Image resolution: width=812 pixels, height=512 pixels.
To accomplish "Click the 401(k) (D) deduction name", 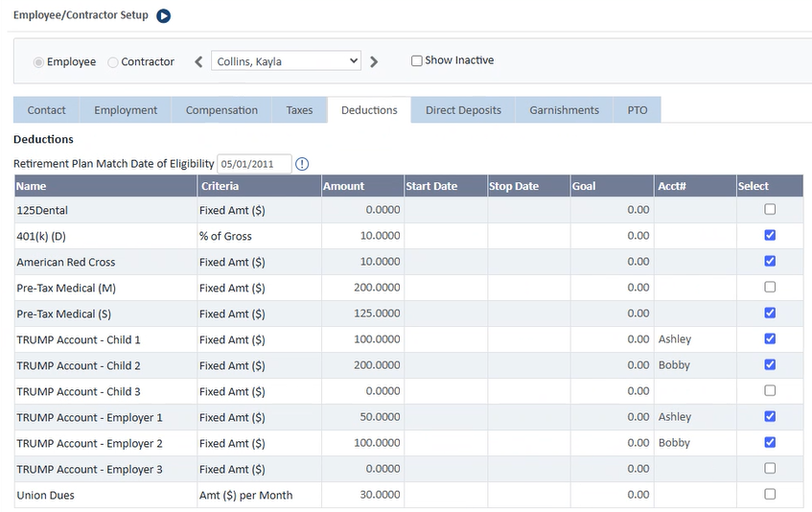I will pyautogui.click(x=41, y=237).
